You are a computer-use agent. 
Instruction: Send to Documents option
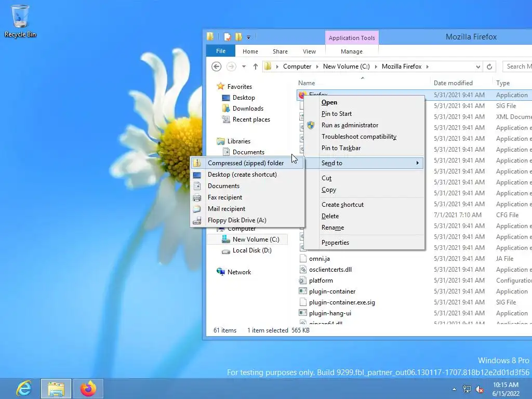coord(247,186)
